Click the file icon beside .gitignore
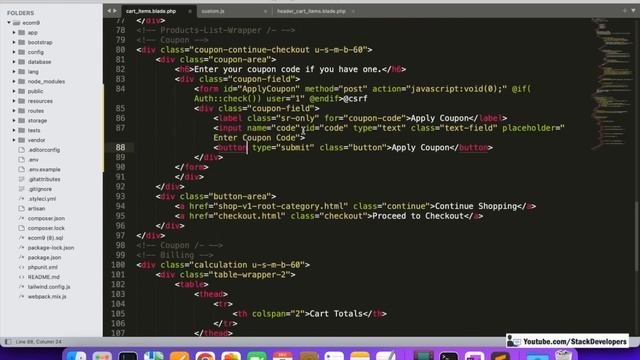640x360 pixels. tap(22, 189)
